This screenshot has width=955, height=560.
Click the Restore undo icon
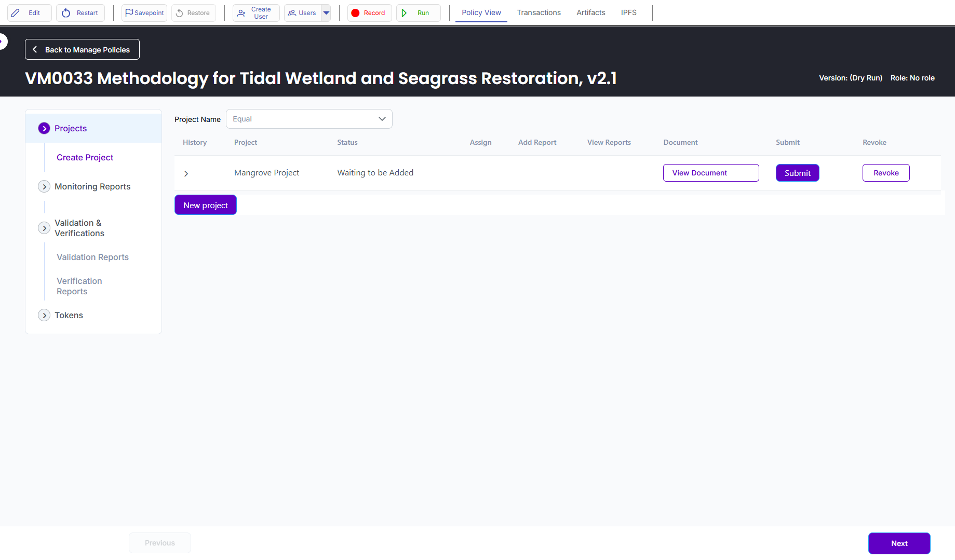(x=180, y=13)
